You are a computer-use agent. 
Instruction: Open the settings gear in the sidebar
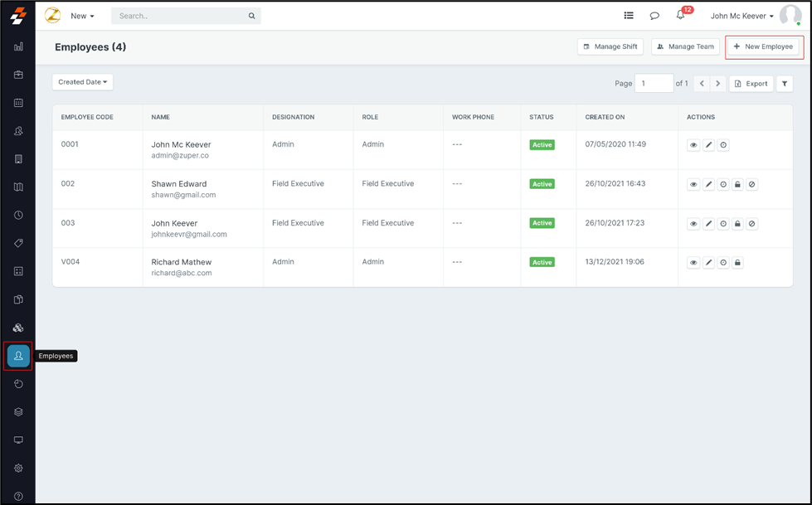click(x=18, y=468)
